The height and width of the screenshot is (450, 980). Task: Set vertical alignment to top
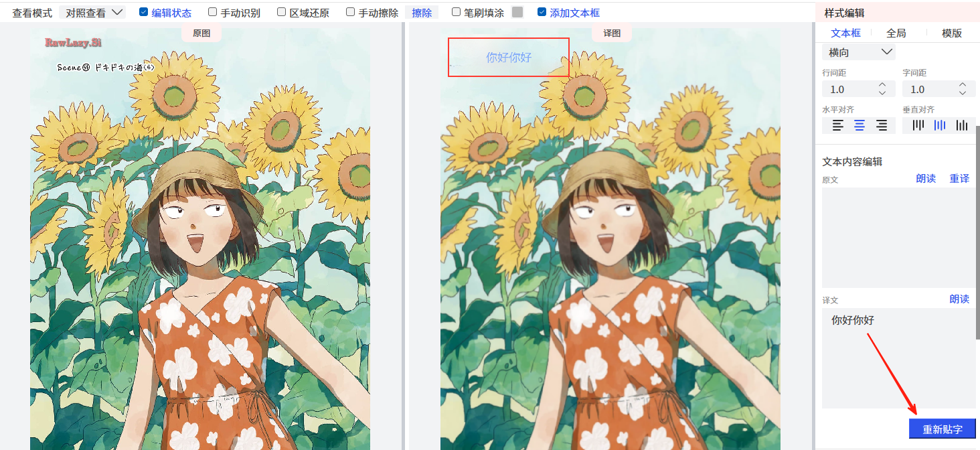pyautogui.click(x=918, y=125)
